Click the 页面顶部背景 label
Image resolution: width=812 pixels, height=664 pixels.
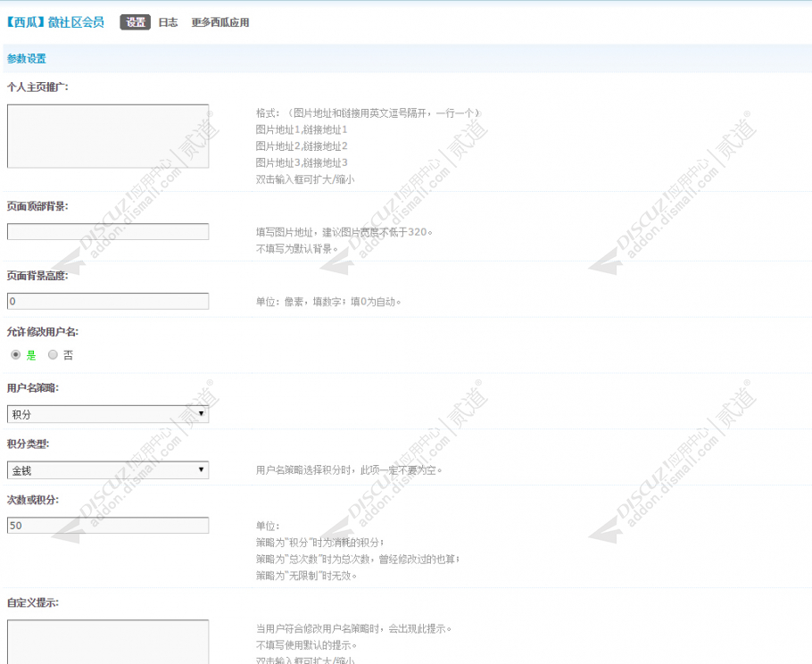[x=37, y=206]
